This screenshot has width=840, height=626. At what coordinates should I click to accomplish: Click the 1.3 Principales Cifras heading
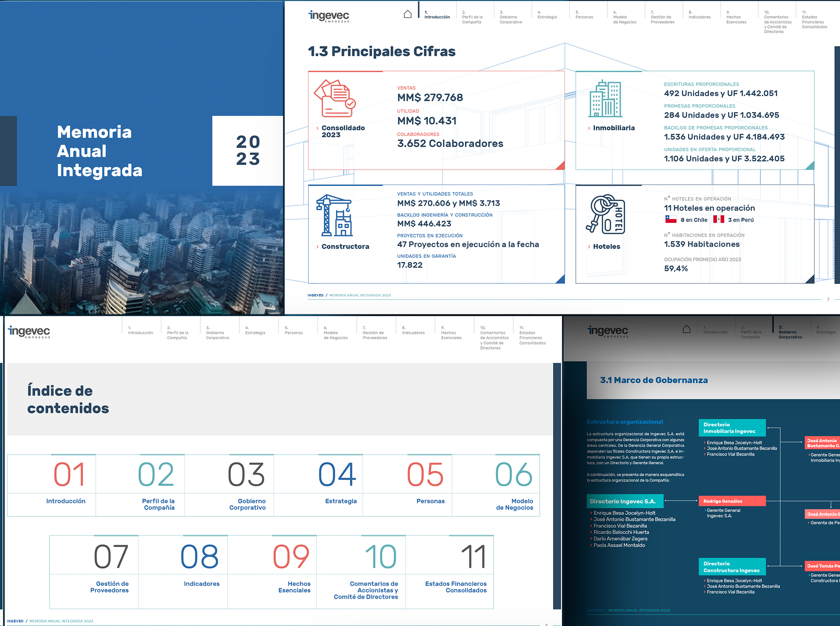pyautogui.click(x=382, y=51)
